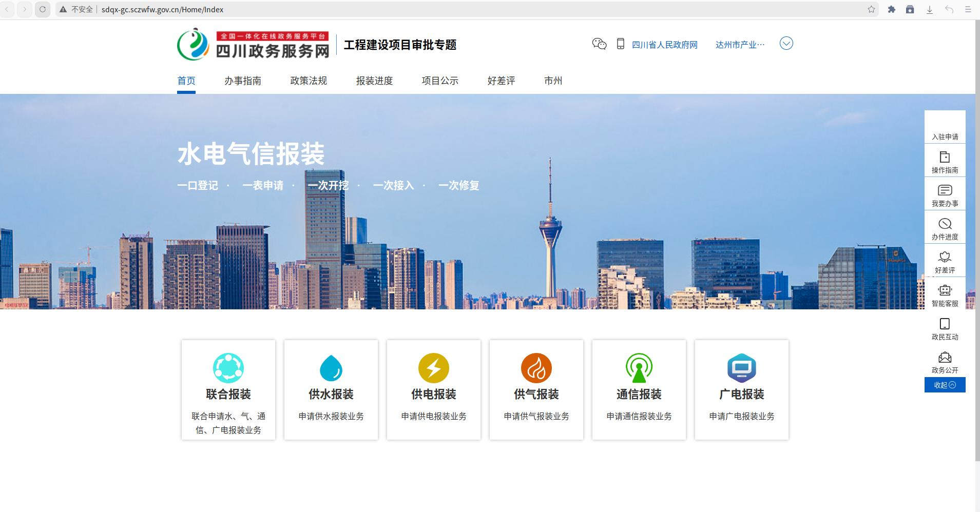Click the mobile phone icon in header
The height and width of the screenshot is (512, 980).
(x=620, y=44)
